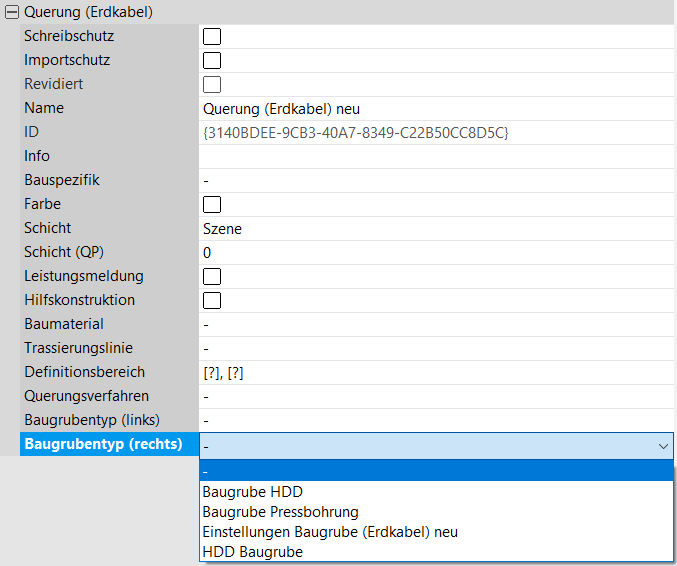
Task: Check the Revidiert checkbox
Action: [212, 84]
